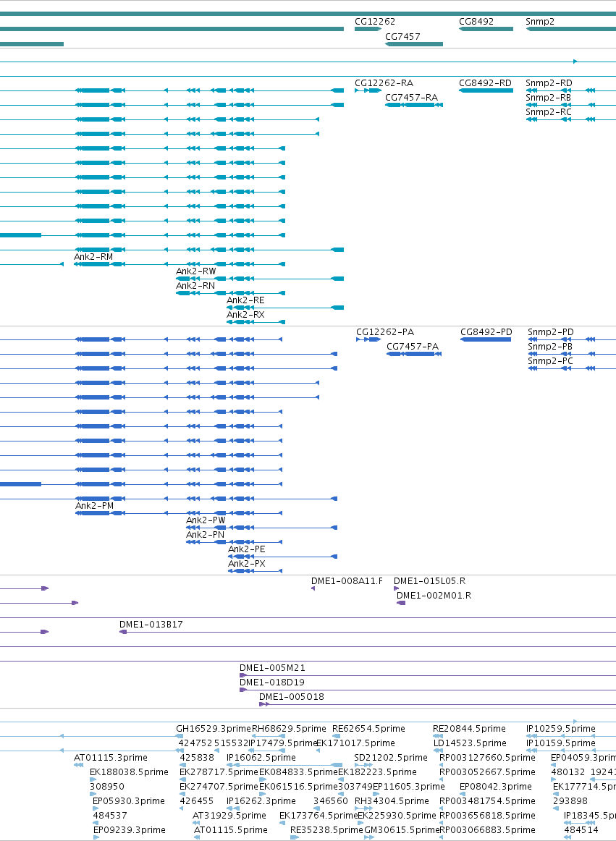Click protein label CG12262-PA

385,332
